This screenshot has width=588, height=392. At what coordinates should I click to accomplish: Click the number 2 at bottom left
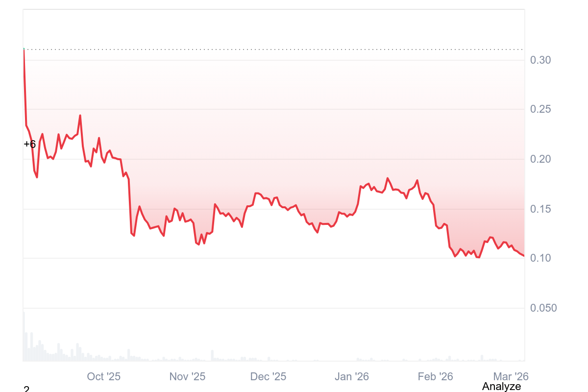26,389
